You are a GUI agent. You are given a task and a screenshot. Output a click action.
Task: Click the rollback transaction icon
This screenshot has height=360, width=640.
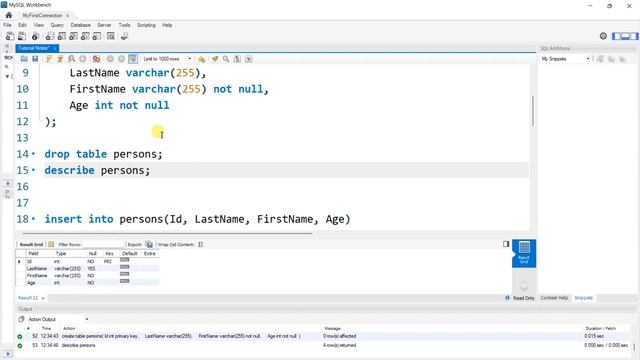coord(121,59)
